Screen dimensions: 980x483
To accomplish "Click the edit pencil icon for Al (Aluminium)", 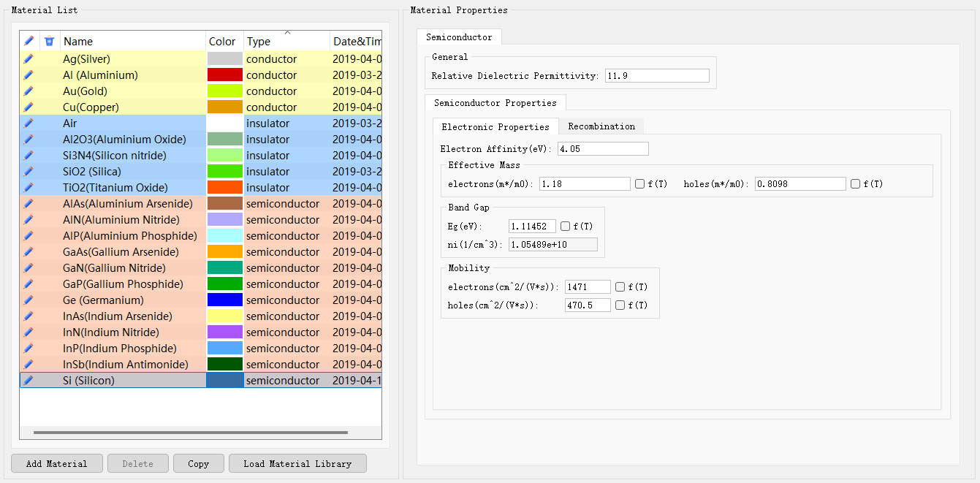I will [x=29, y=75].
